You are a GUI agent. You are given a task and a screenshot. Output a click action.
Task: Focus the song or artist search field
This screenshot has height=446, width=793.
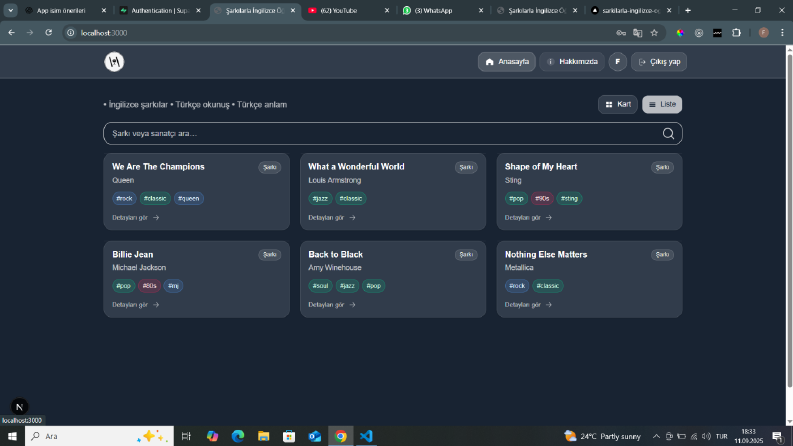pos(393,133)
